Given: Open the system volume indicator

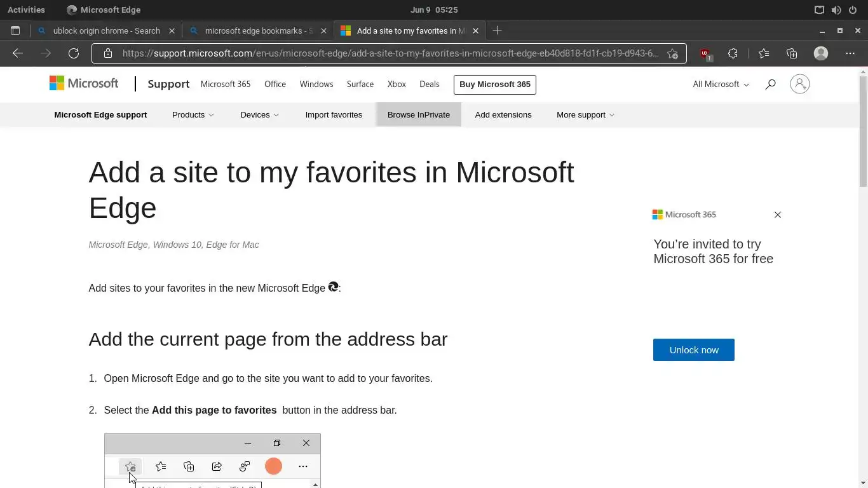Looking at the screenshot, I should point(836,10).
